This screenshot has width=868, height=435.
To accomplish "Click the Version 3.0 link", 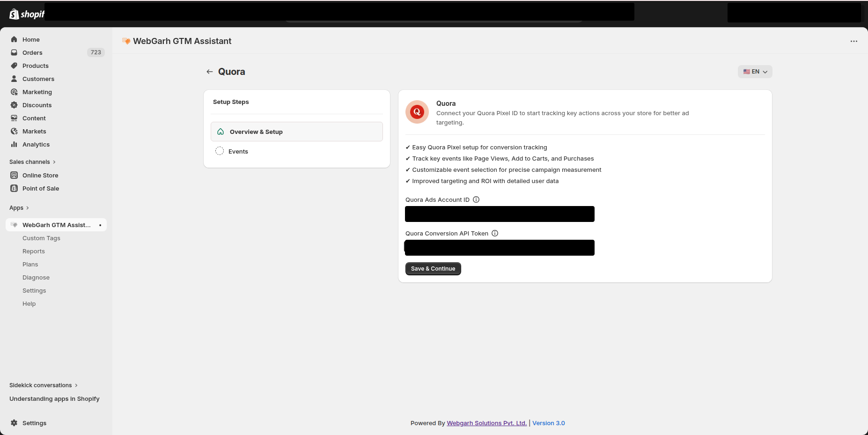I will coord(549,423).
